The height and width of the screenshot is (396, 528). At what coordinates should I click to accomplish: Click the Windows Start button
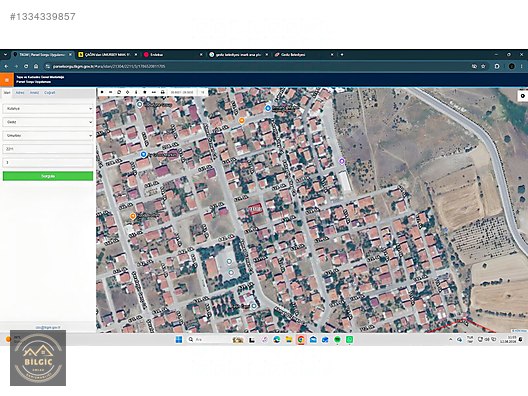(x=179, y=339)
